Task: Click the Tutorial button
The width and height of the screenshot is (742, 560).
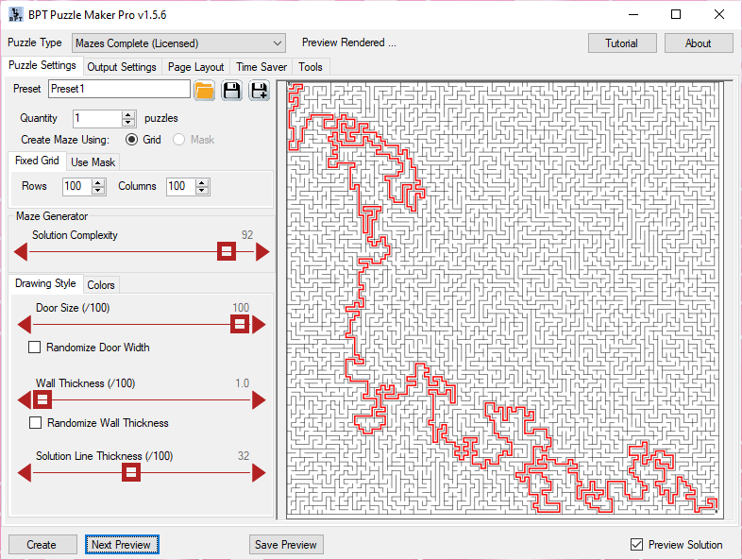Action: [x=622, y=43]
